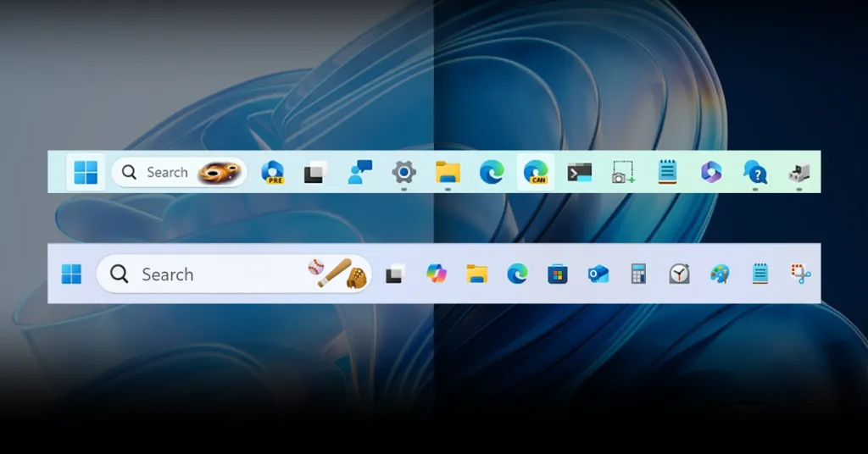Launch the colorful Copilot icon
Viewport: 868px width, 454px height.
click(437, 274)
